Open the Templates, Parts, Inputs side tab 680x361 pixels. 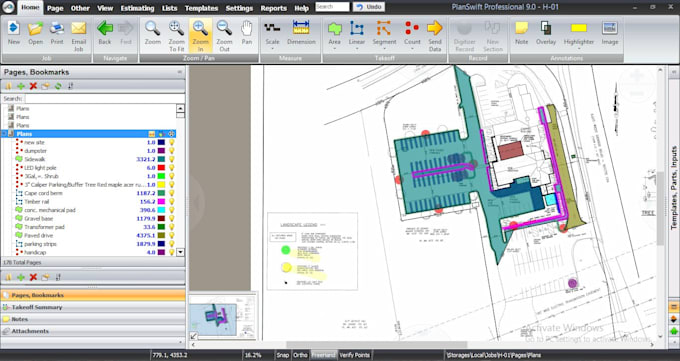674,187
